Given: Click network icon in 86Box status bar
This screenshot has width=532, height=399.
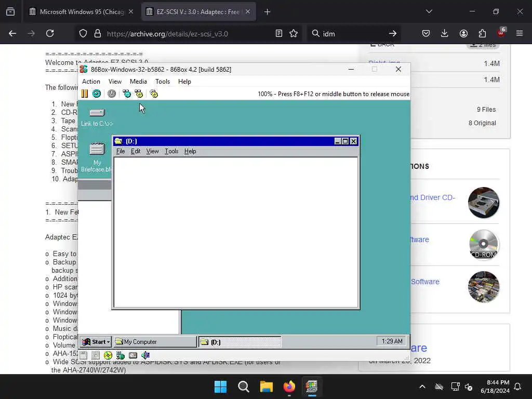Looking at the screenshot, I should (121, 355).
